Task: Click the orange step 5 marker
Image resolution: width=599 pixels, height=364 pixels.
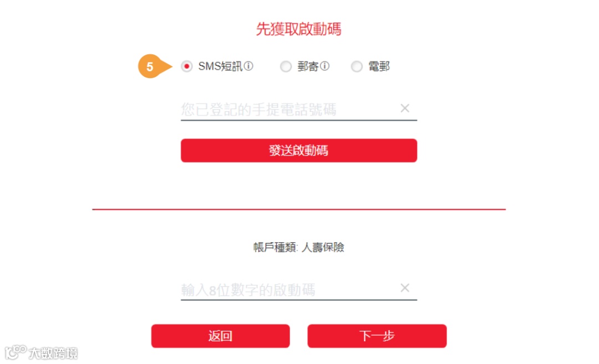Action: pyautogui.click(x=154, y=66)
